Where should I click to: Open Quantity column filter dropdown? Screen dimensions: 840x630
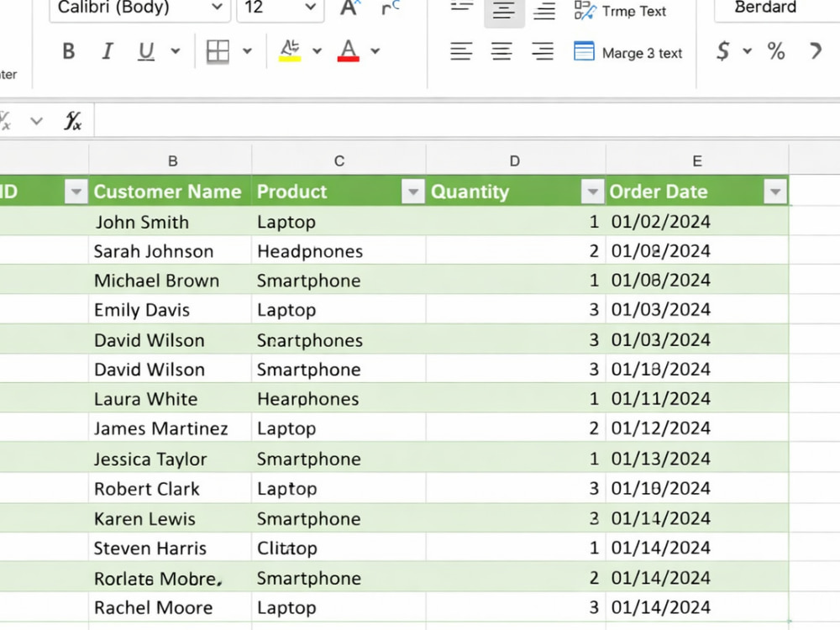(x=592, y=192)
